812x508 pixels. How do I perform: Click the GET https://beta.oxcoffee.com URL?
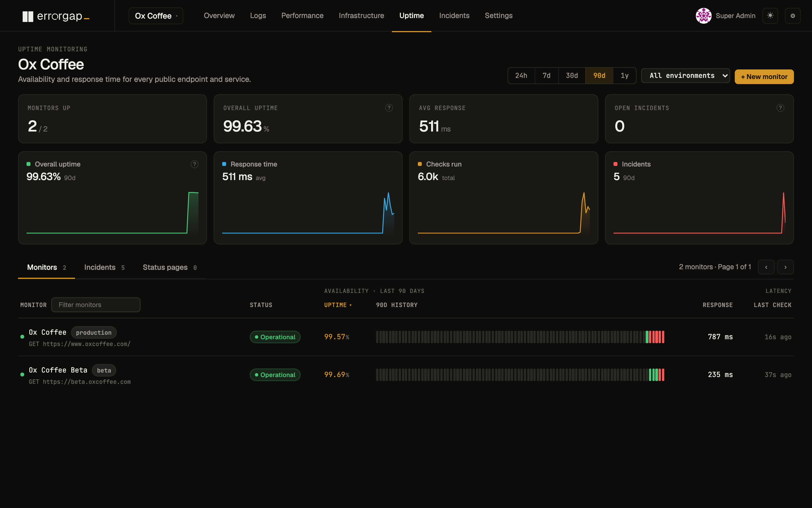pyautogui.click(x=80, y=382)
